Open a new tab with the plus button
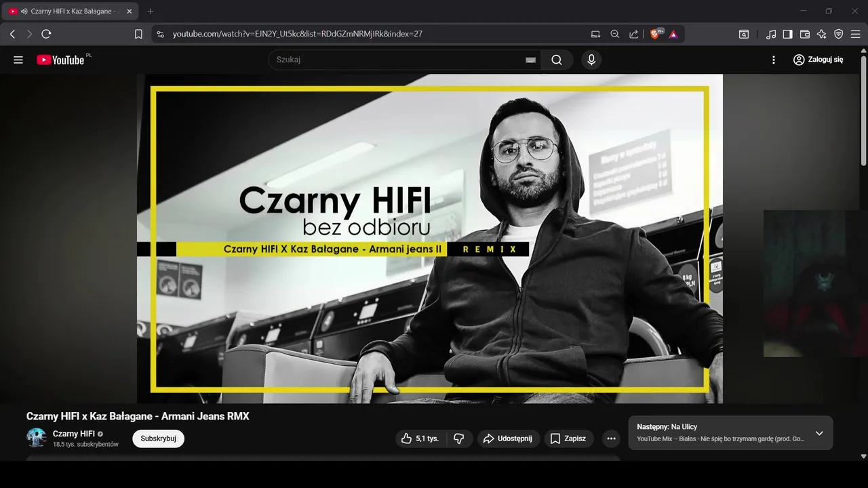 coord(151,12)
